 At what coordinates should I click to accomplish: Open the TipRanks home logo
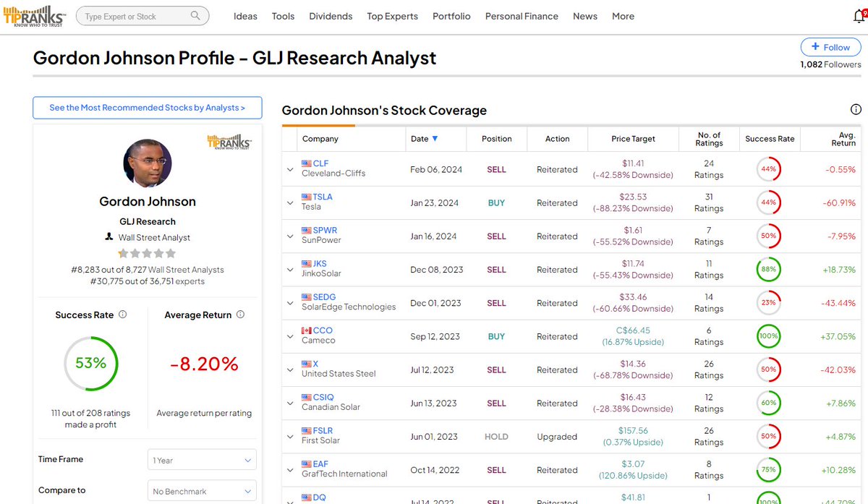coord(34,15)
